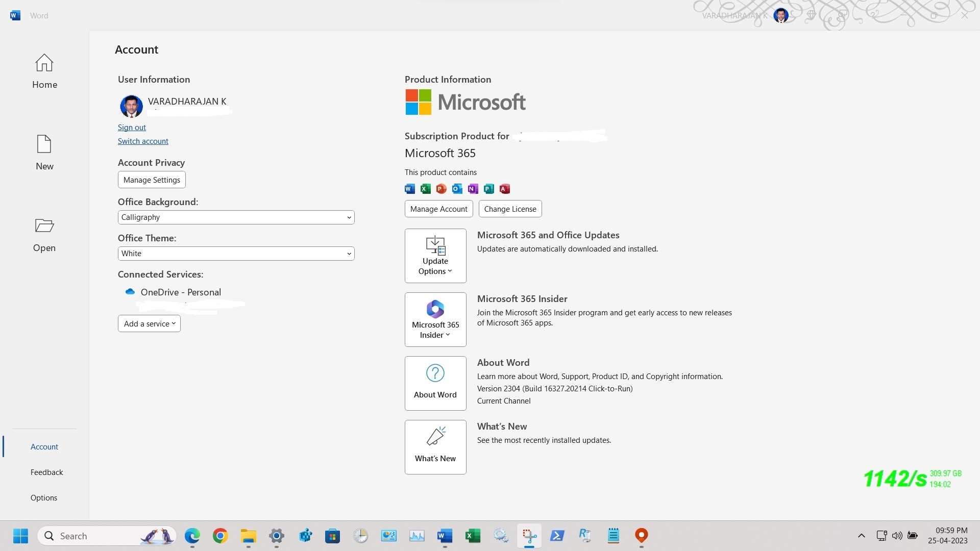This screenshot has height=551, width=980.
Task: Click the Manage Account button
Action: [438, 208]
